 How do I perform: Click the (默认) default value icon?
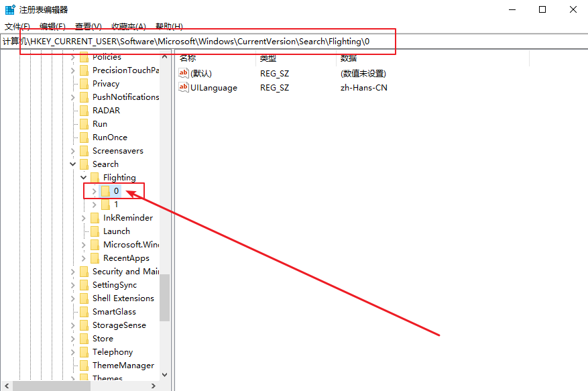click(184, 73)
